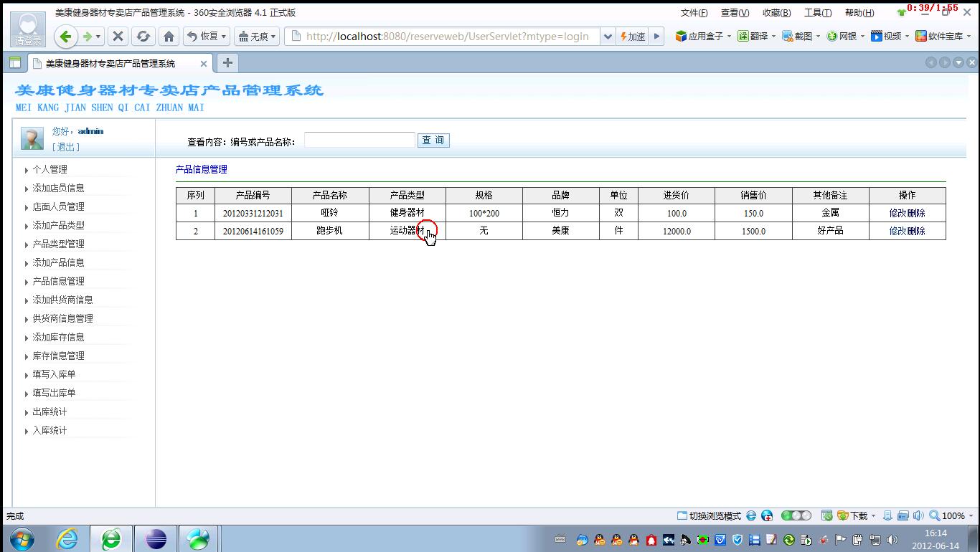Close the 美康健身器材 browser tab
The image size is (980, 552).
(204, 64)
